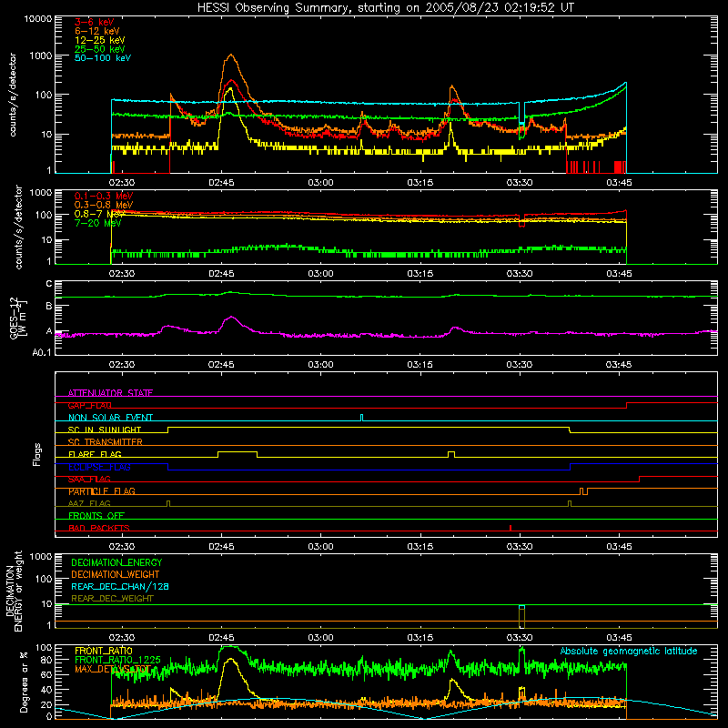This screenshot has width=728, height=728.
Task: Click the C level label in GOES panel
Action: point(49,284)
